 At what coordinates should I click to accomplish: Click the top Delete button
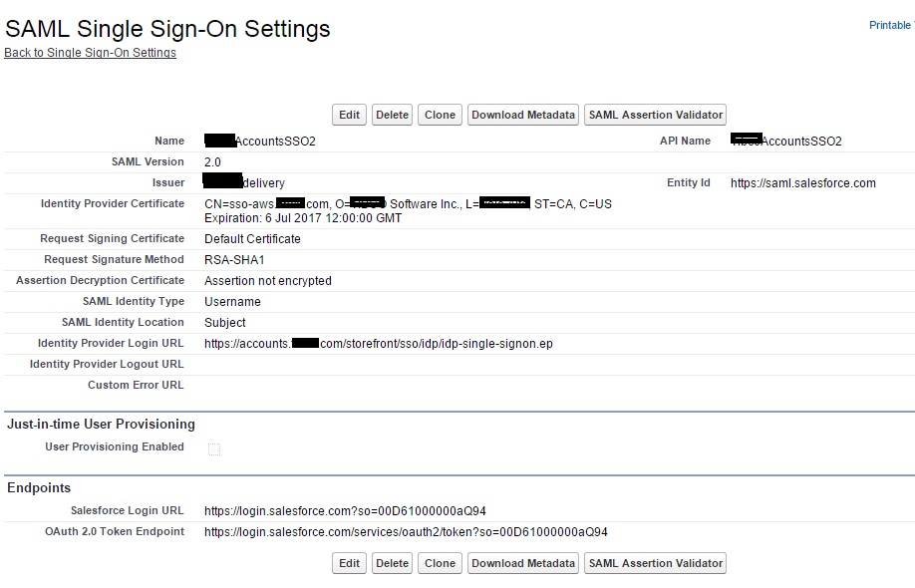pyautogui.click(x=392, y=115)
